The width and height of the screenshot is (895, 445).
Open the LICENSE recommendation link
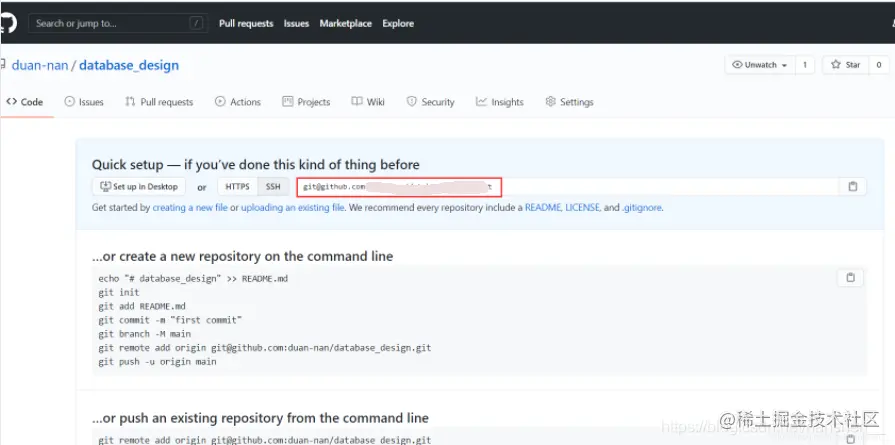click(x=583, y=208)
